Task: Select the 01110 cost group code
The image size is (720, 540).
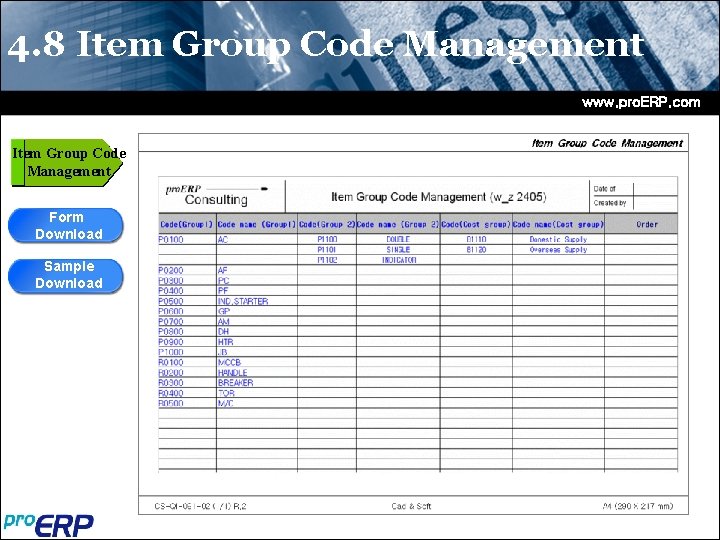Action: tap(476, 239)
